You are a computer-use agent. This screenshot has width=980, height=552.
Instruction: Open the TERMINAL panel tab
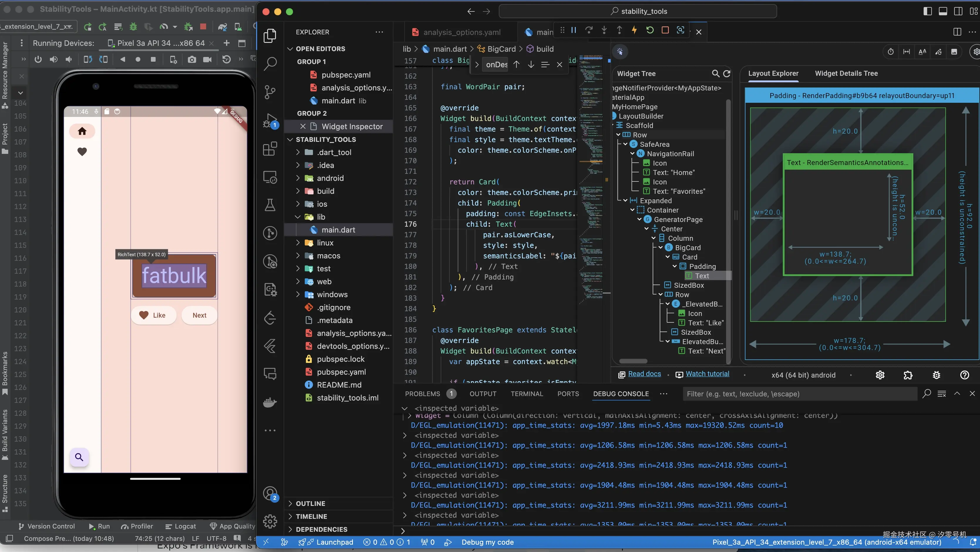(x=526, y=394)
